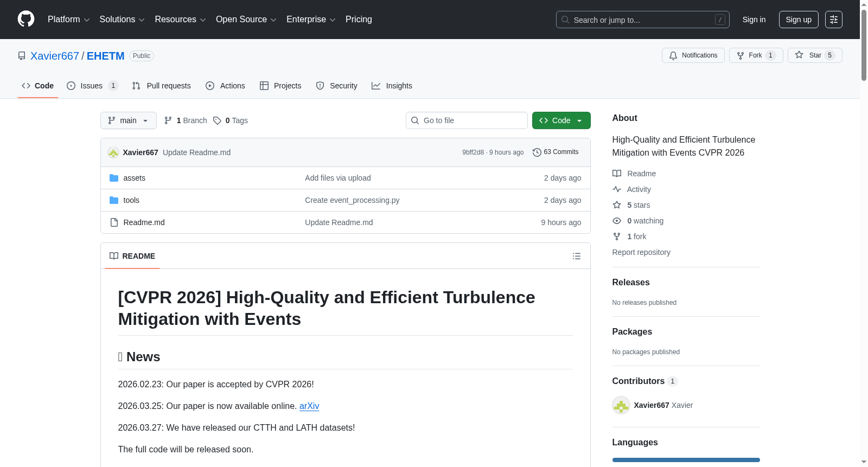Open the Readme.md file
868x467 pixels.
(x=144, y=222)
